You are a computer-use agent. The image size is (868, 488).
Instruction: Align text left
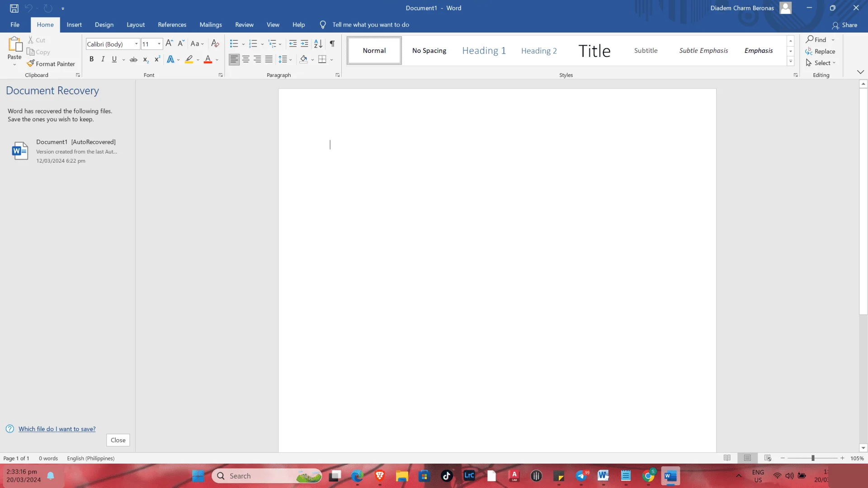234,59
